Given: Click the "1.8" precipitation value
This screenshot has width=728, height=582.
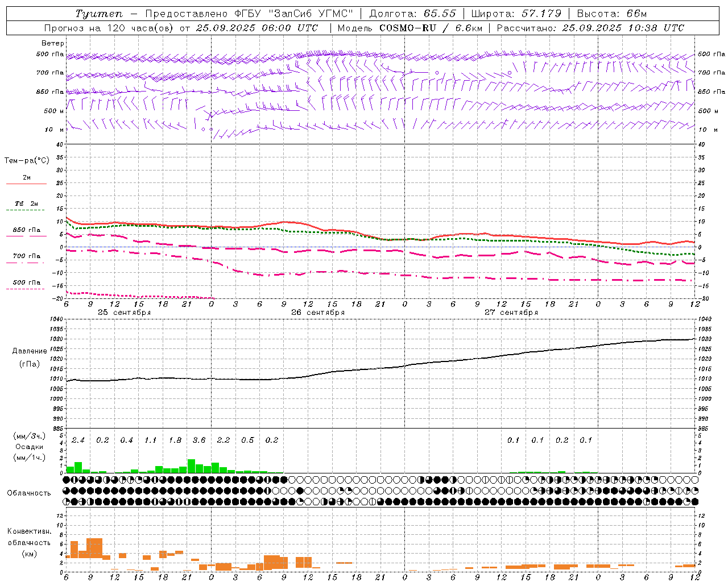Looking at the screenshot, I should (x=175, y=440).
